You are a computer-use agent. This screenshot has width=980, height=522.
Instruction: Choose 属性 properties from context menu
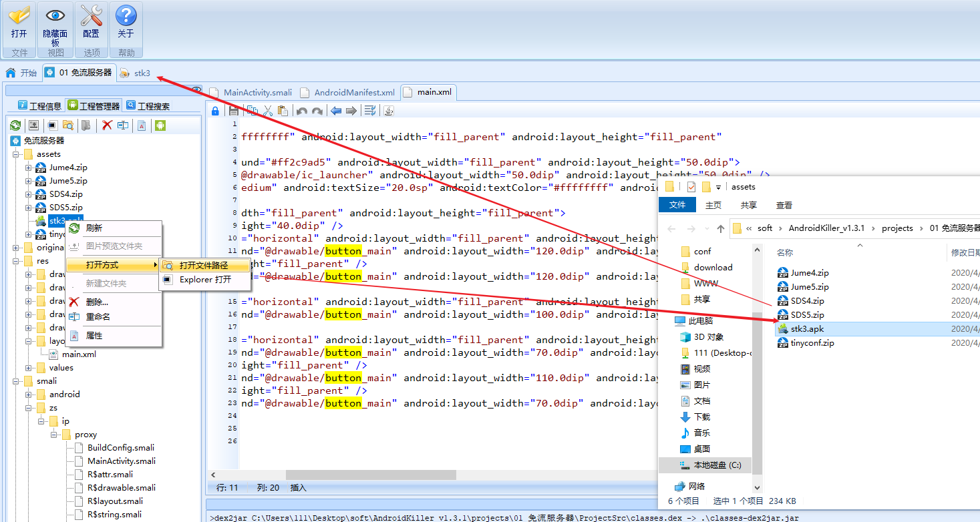point(114,336)
